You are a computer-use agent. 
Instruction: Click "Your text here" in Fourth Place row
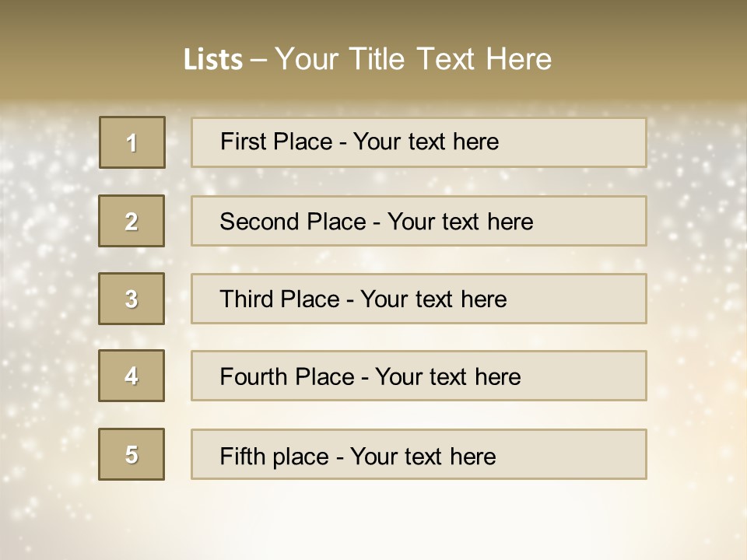point(447,377)
